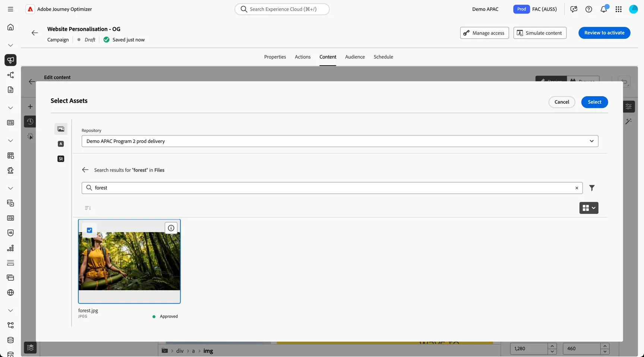Click the img breadcrumb element
644x357 pixels.
(x=208, y=351)
